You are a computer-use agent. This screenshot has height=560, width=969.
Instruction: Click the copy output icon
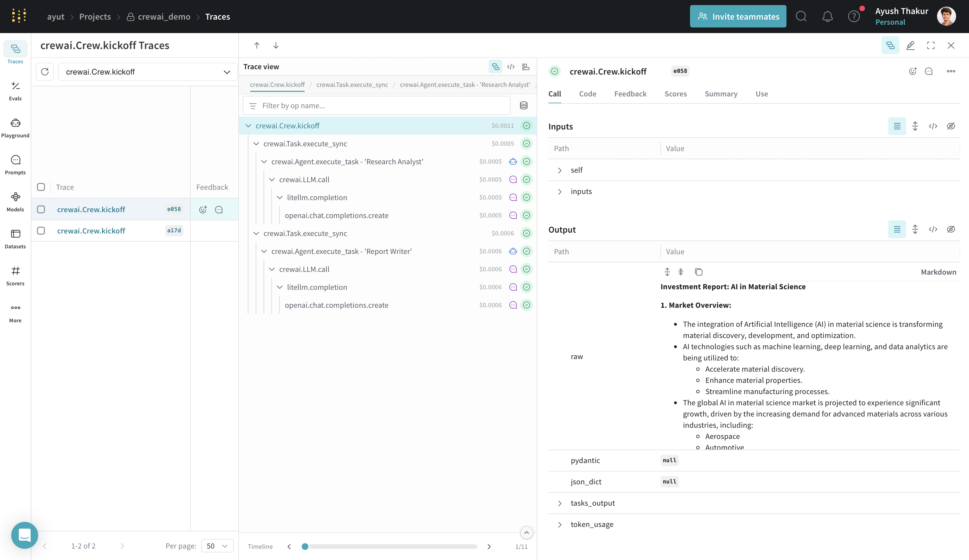pos(698,272)
